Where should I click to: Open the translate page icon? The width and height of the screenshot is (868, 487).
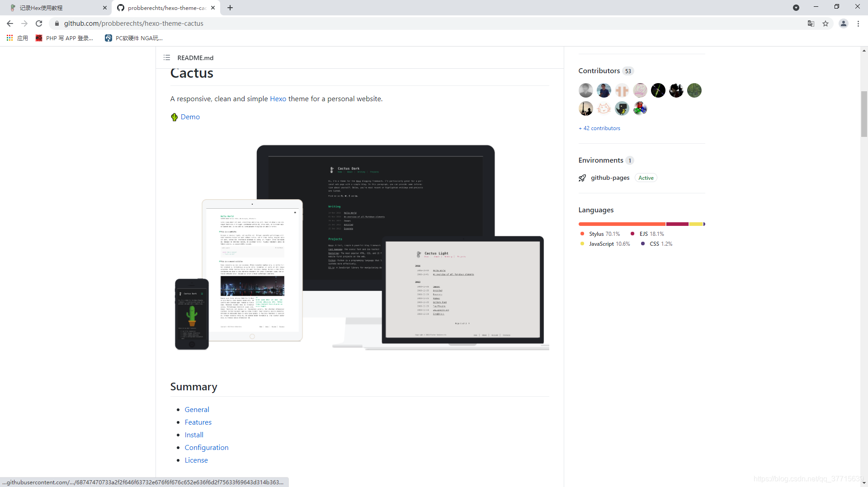[x=811, y=23]
